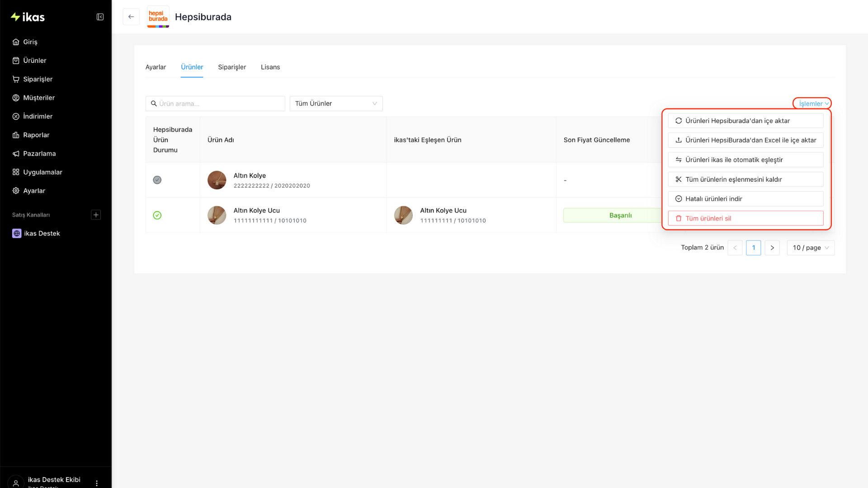Click the Raporlar chart icon
This screenshot has height=488, width=868.
pyautogui.click(x=16, y=135)
